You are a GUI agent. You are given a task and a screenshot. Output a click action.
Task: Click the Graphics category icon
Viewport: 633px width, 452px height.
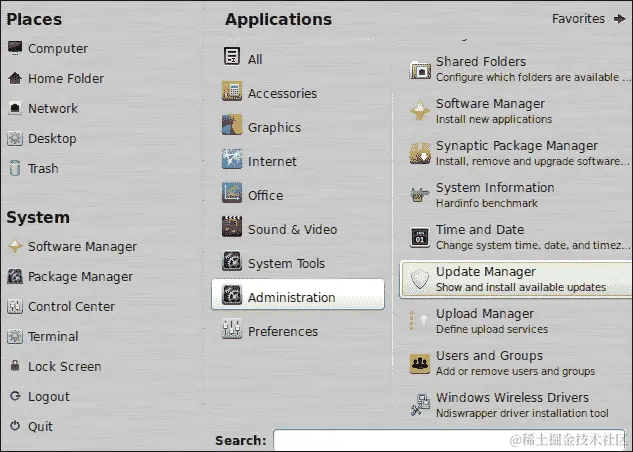point(232,125)
